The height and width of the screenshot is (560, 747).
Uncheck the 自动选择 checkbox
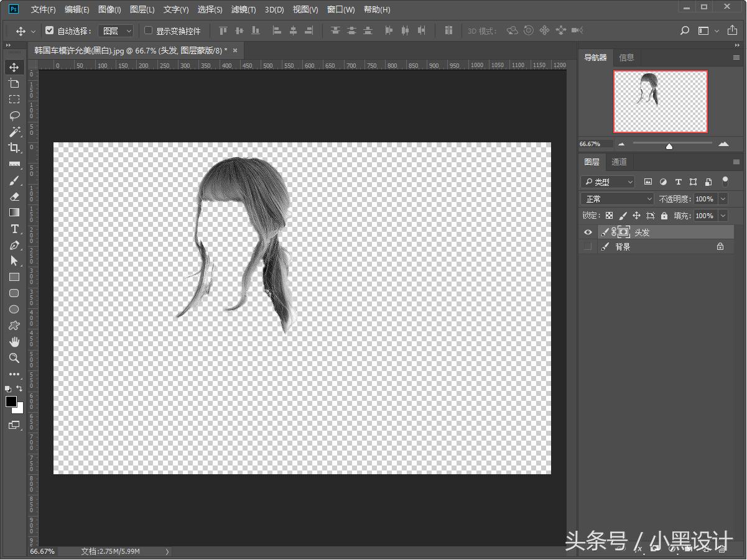pyautogui.click(x=50, y=30)
